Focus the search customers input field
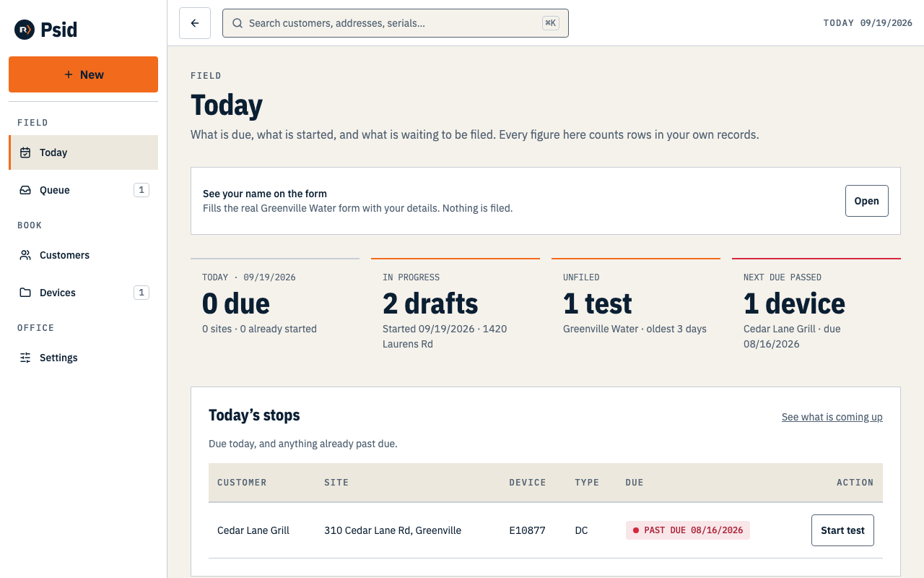 396,23
